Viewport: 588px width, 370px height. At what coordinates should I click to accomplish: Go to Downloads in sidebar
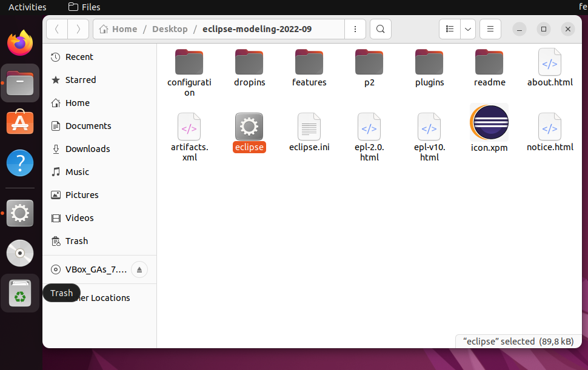click(87, 149)
